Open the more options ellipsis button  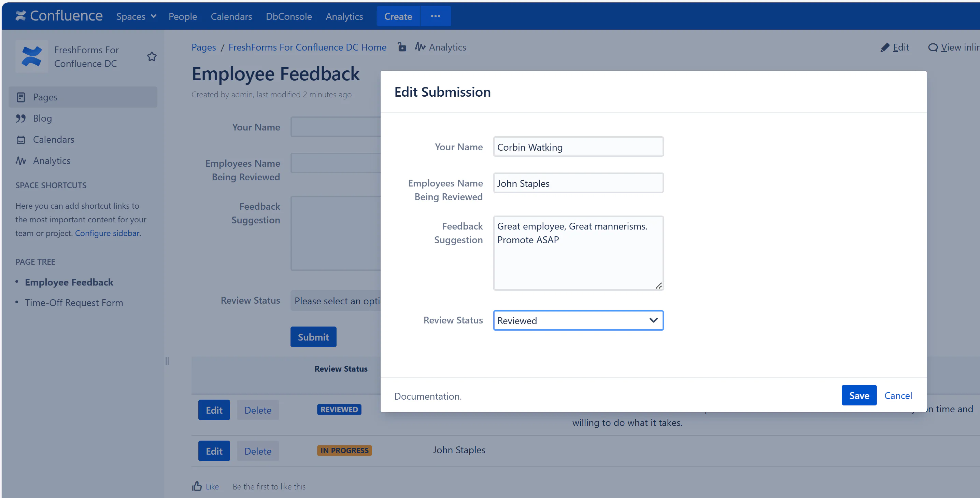tap(435, 16)
